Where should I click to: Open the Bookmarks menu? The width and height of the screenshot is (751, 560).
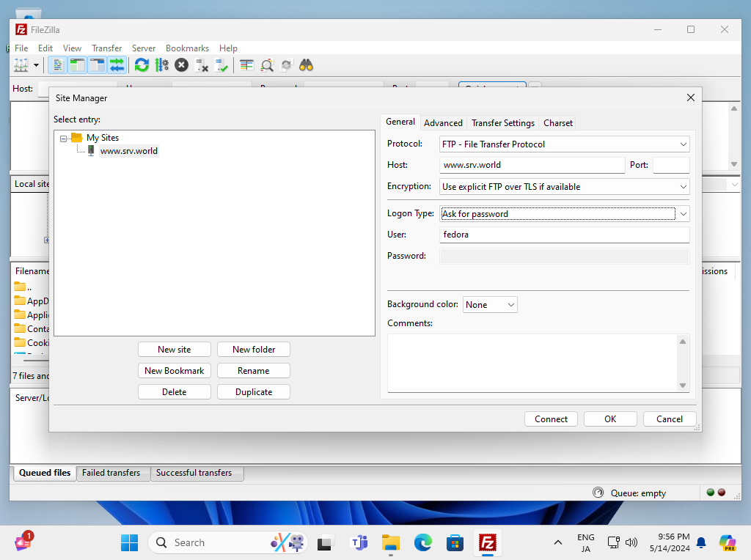(x=187, y=48)
